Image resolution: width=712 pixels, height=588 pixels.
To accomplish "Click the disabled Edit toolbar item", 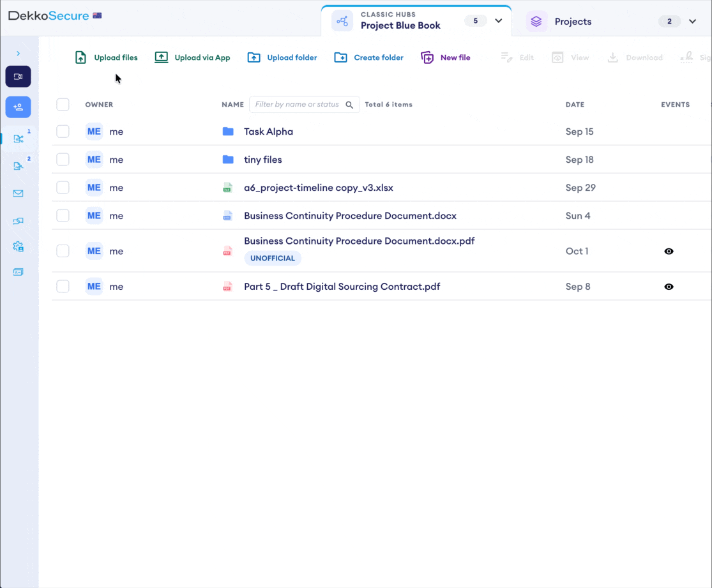I will tap(517, 57).
